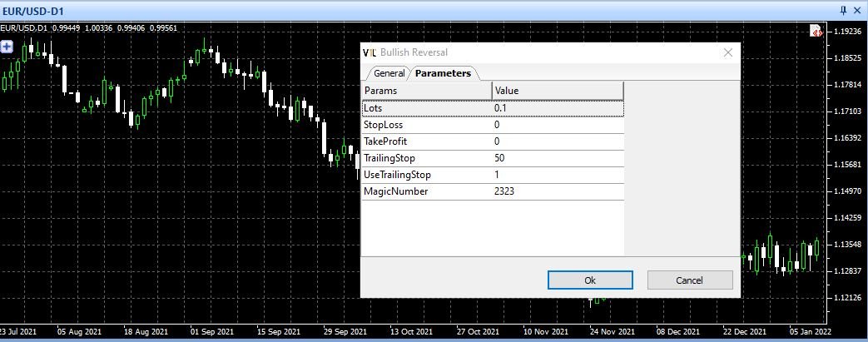
Task: Click the 1.14970 price scale label
Action: point(847,191)
